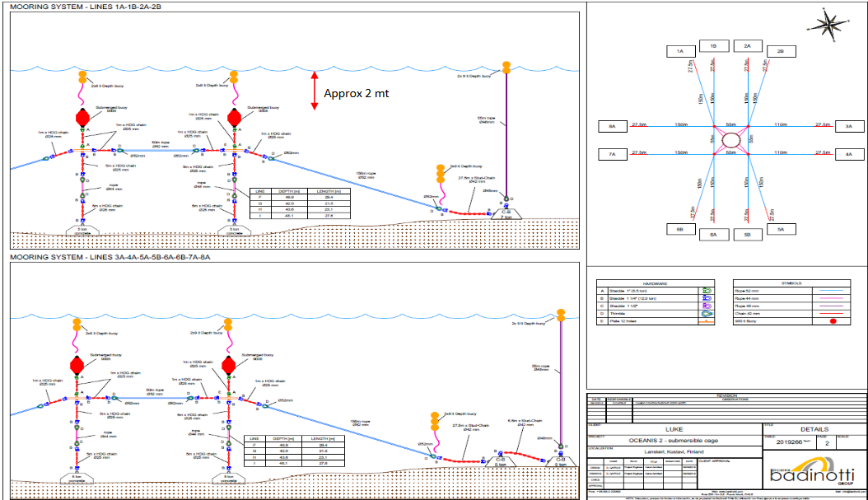Select mooring line label 2B
Screen dimensions: 868x500
tap(780, 51)
